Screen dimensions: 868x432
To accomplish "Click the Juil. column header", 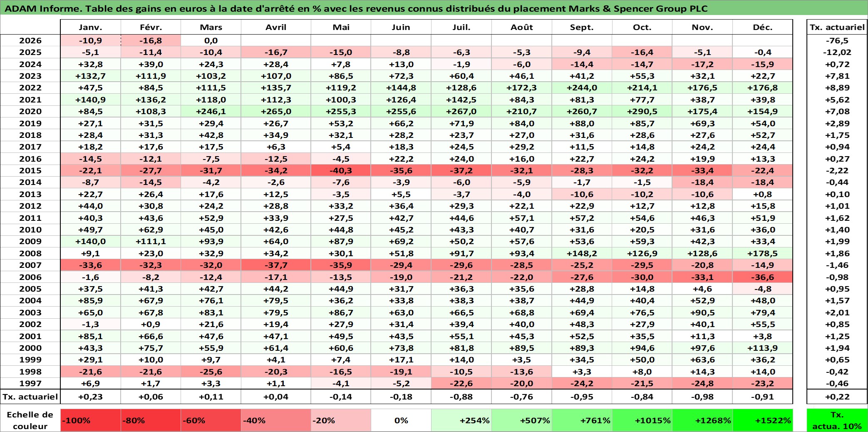I will pyautogui.click(x=461, y=27).
